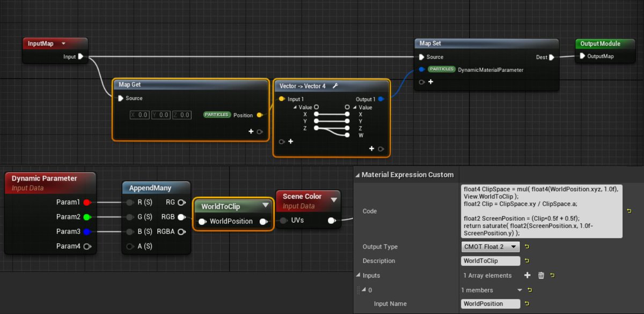Edit the Input Name field WorldPosition
The height and width of the screenshot is (314, 644).
pos(491,304)
